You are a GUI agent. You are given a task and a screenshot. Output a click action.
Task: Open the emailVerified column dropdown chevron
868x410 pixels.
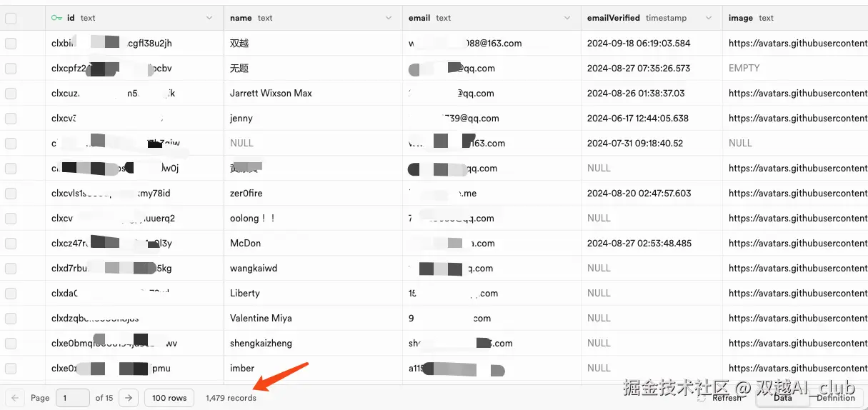coord(708,18)
